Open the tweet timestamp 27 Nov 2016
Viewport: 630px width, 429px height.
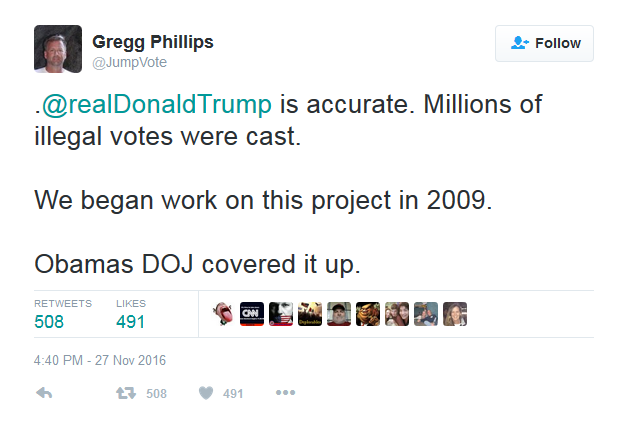pos(100,360)
